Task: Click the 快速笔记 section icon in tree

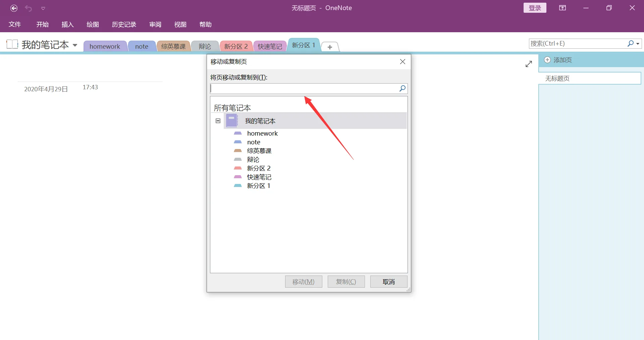Action: pyautogui.click(x=238, y=177)
